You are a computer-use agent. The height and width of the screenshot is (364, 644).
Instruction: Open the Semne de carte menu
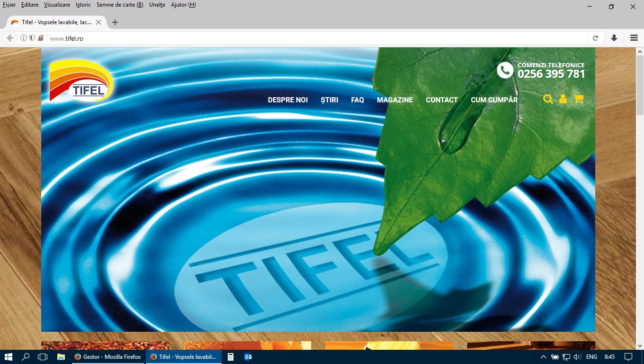(120, 5)
